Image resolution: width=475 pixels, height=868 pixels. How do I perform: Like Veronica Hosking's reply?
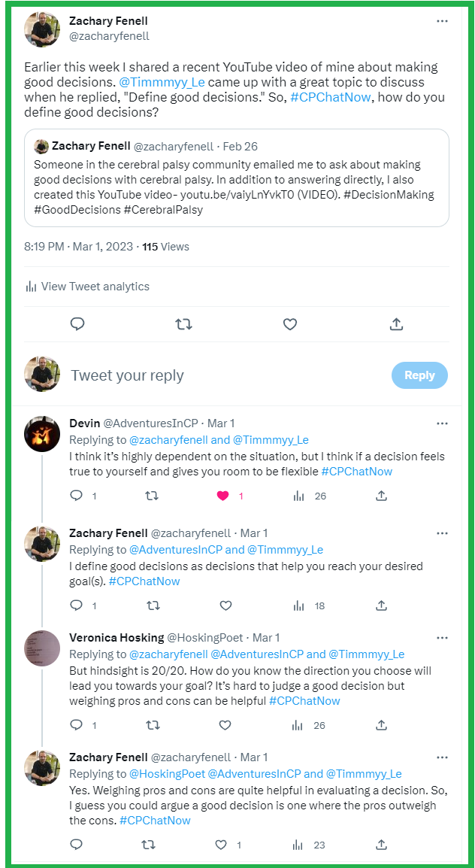coord(225,725)
